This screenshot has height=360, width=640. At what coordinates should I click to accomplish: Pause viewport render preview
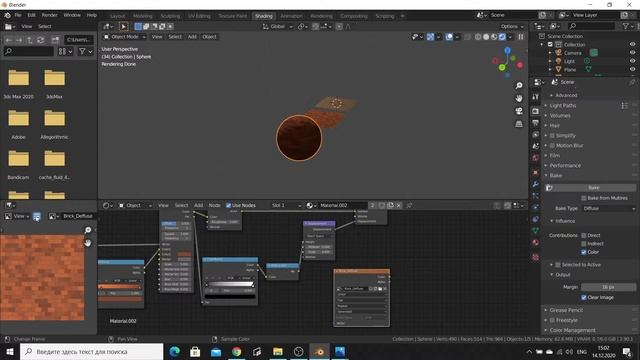(521, 37)
